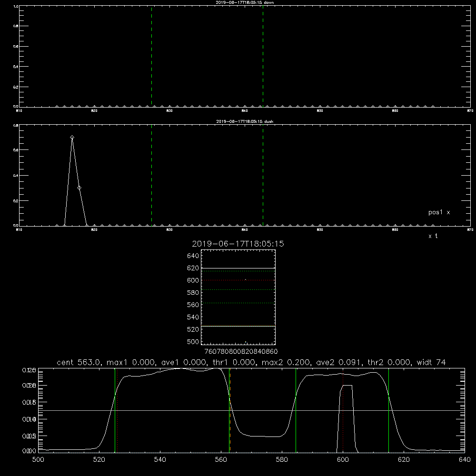Click the left green dashed line in dawn plot

coord(151,56)
